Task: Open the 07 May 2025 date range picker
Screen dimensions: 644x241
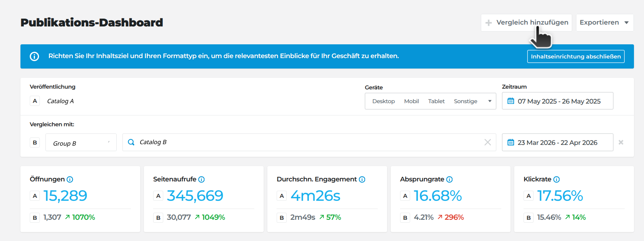Action: point(557,101)
